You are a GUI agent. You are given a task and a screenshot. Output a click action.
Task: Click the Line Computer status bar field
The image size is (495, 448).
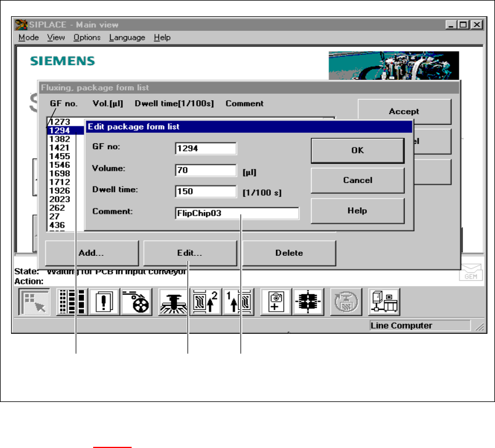click(420, 326)
